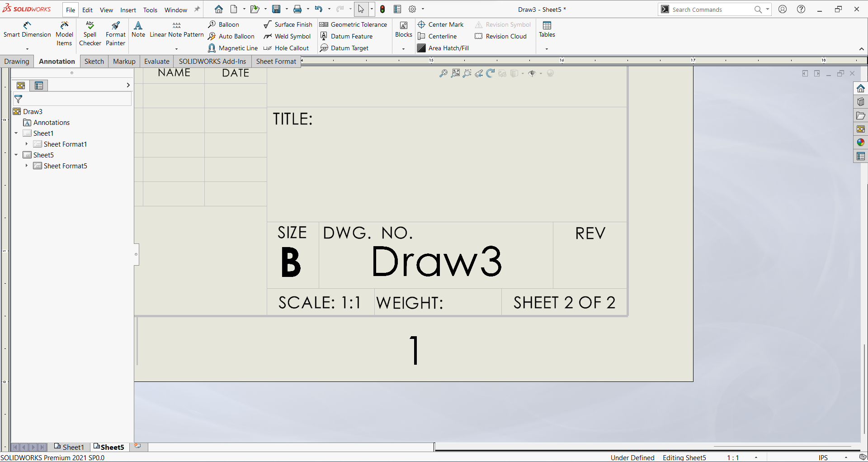Screen dimensions: 868x462
Task: Apply Area Hatch/Fill
Action: pyautogui.click(x=443, y=48)
